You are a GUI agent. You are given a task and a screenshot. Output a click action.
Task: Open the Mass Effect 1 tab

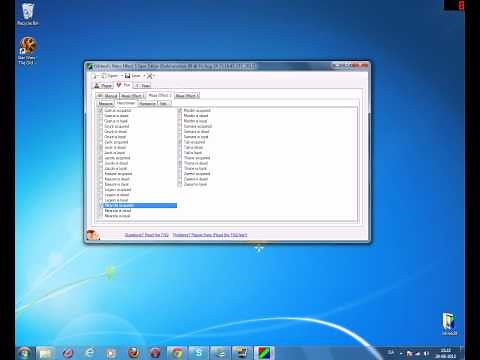132,96
